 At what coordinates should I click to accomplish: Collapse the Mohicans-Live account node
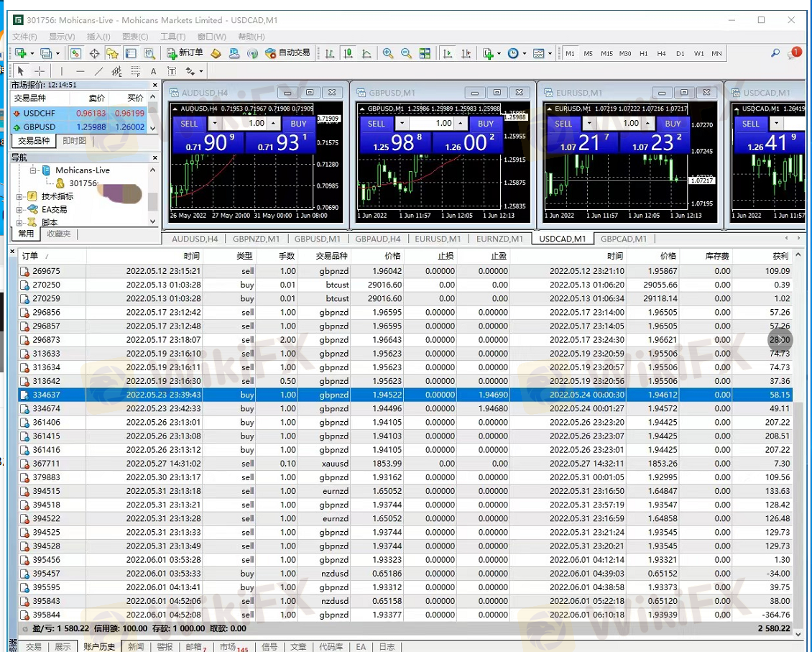[x=32, y=170]
